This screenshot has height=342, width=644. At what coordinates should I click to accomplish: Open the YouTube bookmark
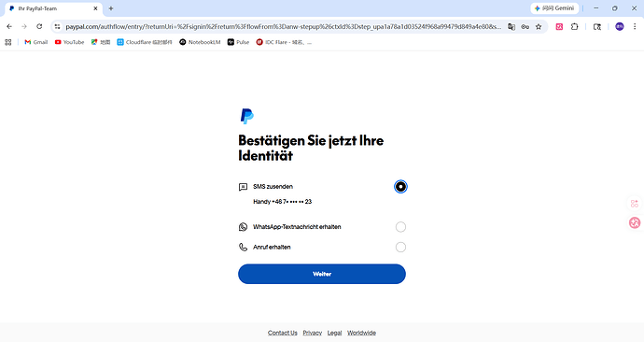69,42
